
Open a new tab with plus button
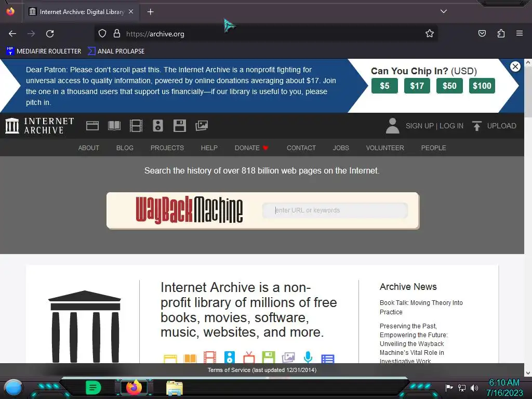(x=150, y=12)
